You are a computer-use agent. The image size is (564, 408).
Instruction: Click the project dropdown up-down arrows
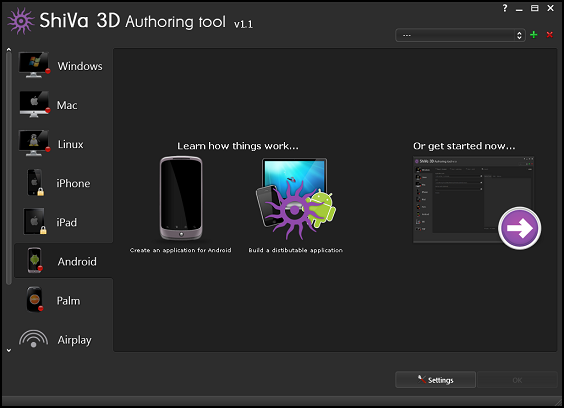pyautogui.click(x=519, y=35)
